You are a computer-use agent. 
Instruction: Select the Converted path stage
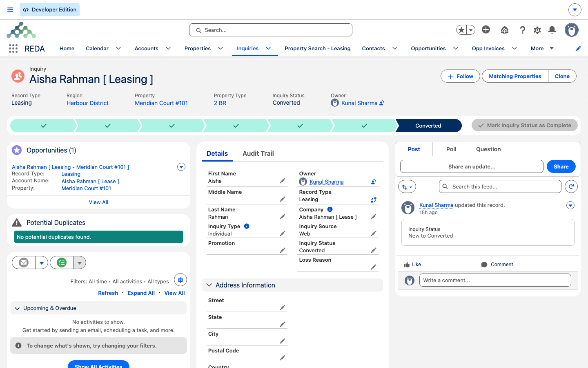pos(428,126)
